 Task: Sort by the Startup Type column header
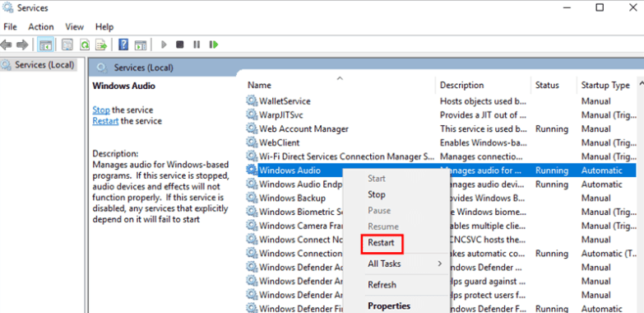click(x=605, y=85)
